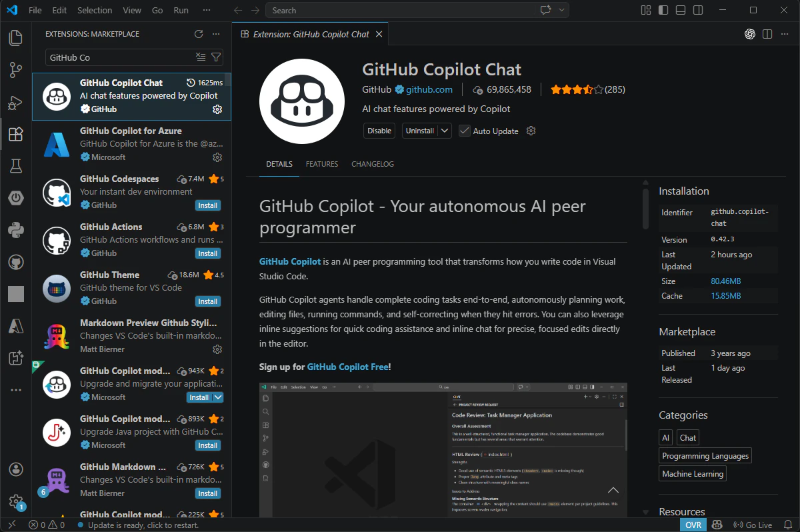The width and height of the screenshot is (800, 532).
Task: Open the Source Control view
Action: pyautogui.click(x=15, y=70)
